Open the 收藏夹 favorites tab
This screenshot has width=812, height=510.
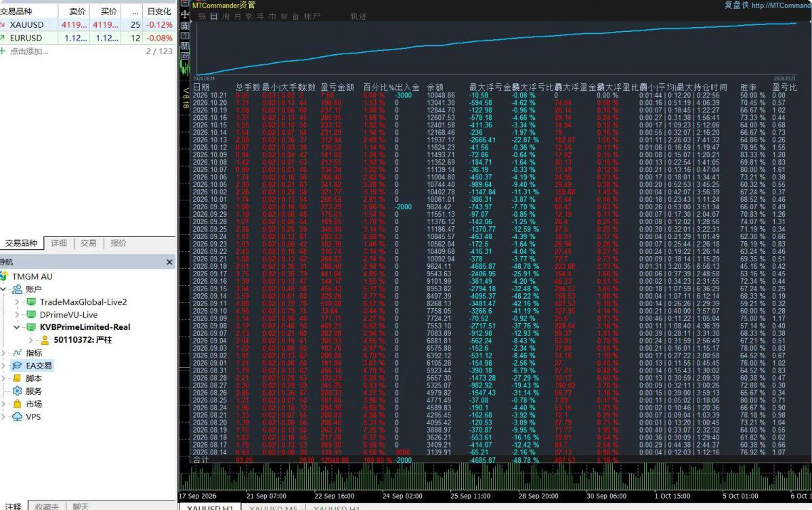point(47,507)
